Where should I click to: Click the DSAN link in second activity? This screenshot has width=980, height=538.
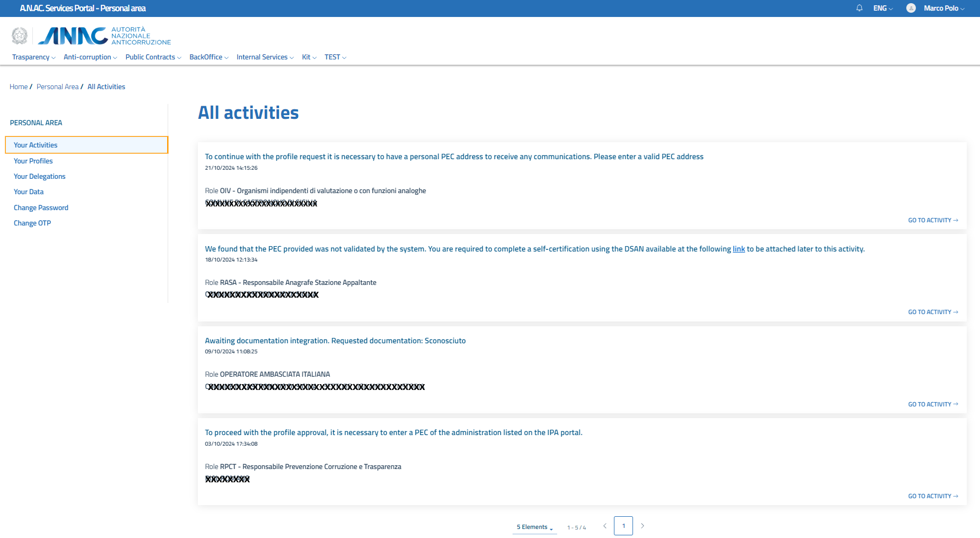coord(739,249)
